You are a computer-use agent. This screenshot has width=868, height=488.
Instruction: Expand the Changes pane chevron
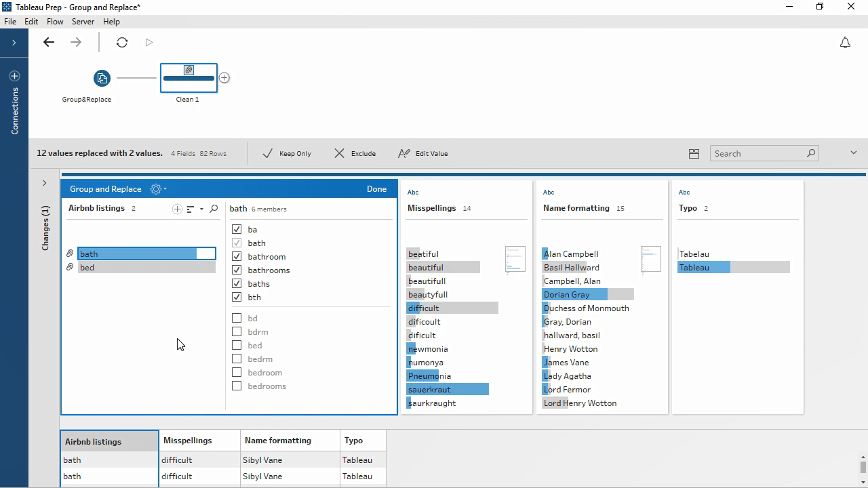[x=45, y=183]
